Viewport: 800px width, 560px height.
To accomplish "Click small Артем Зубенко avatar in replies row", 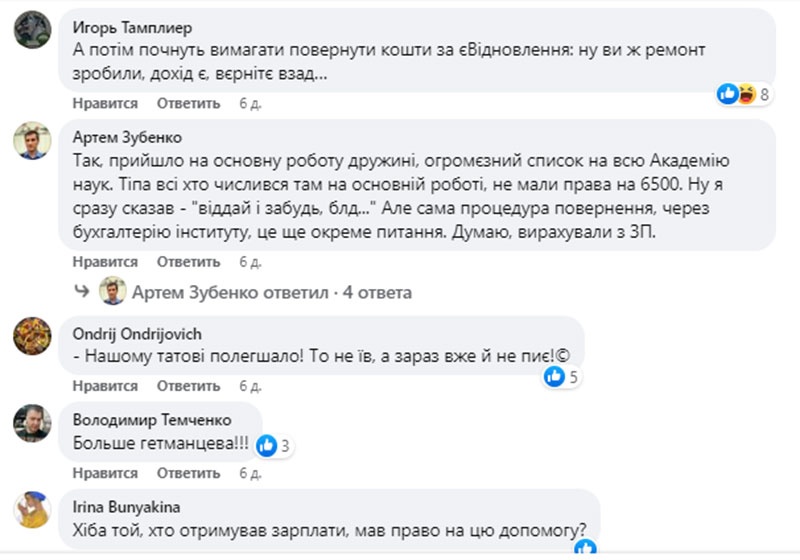I will (x=112, y=292).
